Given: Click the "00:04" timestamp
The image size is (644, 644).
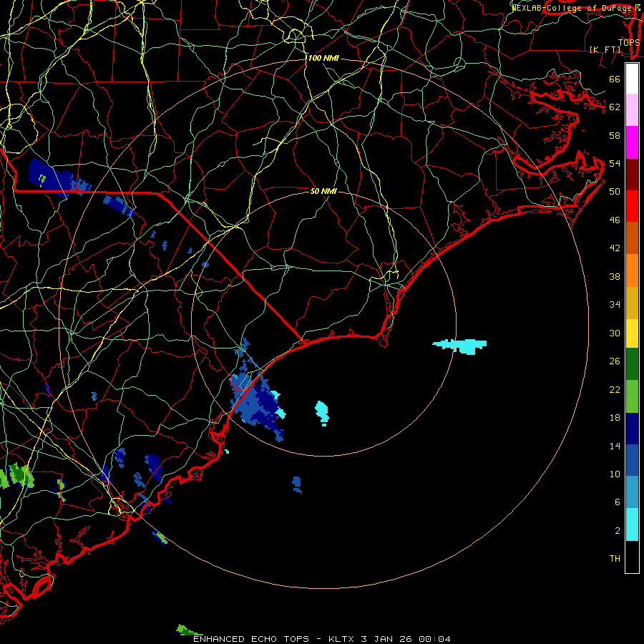Looking at the screenshot, I should [x=434, y=639].
